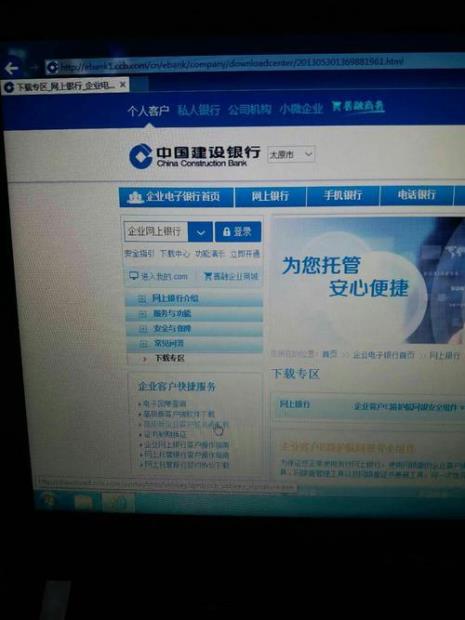Click the address bar URL

(x=231, y=64)
